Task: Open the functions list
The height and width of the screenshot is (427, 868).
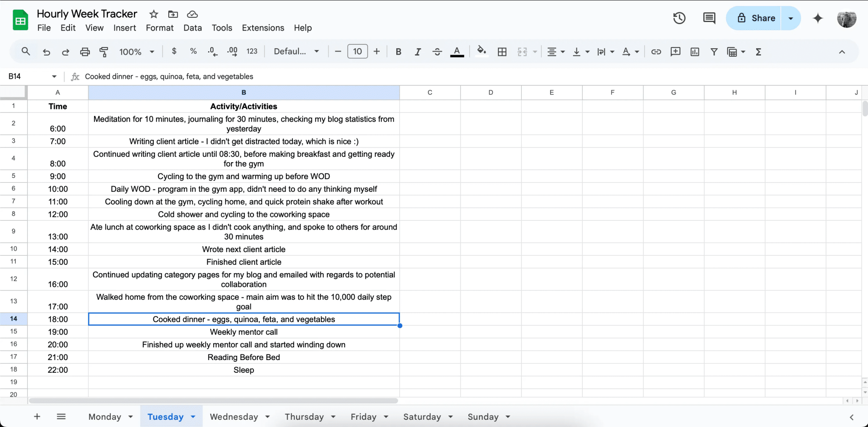Action: (758, 51)
